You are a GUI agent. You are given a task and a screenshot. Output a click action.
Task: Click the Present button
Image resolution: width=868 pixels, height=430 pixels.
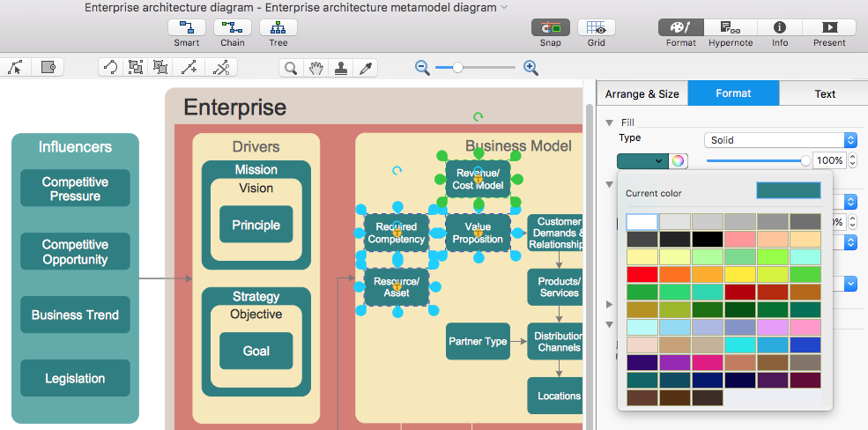pos(828,27)
